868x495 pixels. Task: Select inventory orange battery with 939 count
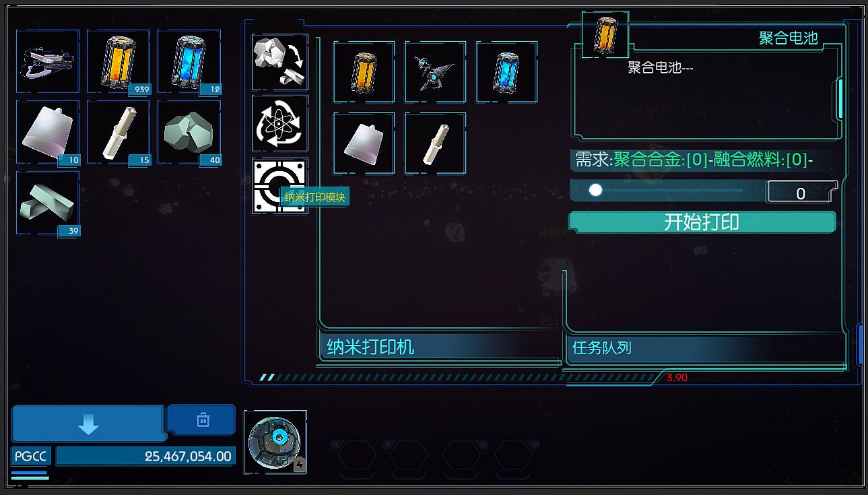(x=119, y=61)
